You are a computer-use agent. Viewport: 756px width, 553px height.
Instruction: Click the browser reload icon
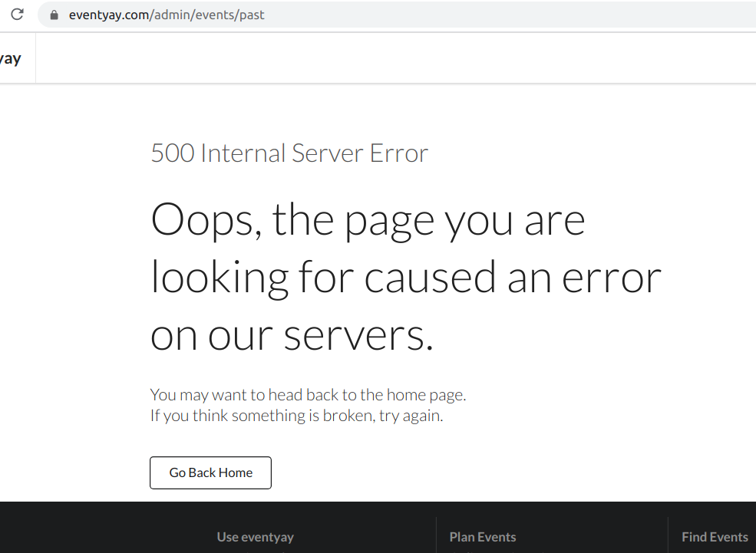coord(18,15)
